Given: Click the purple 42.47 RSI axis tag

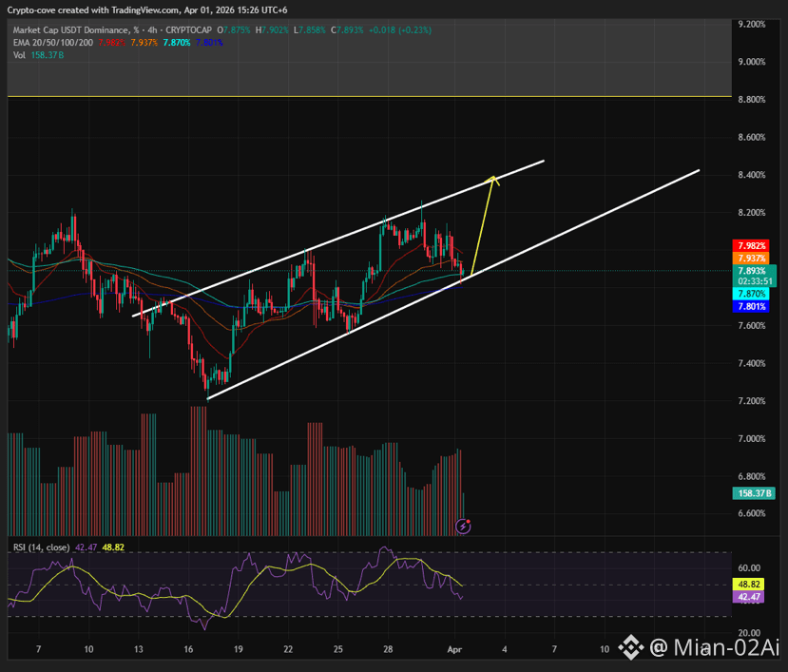Looking at the screenshot, I should point(748,597).
